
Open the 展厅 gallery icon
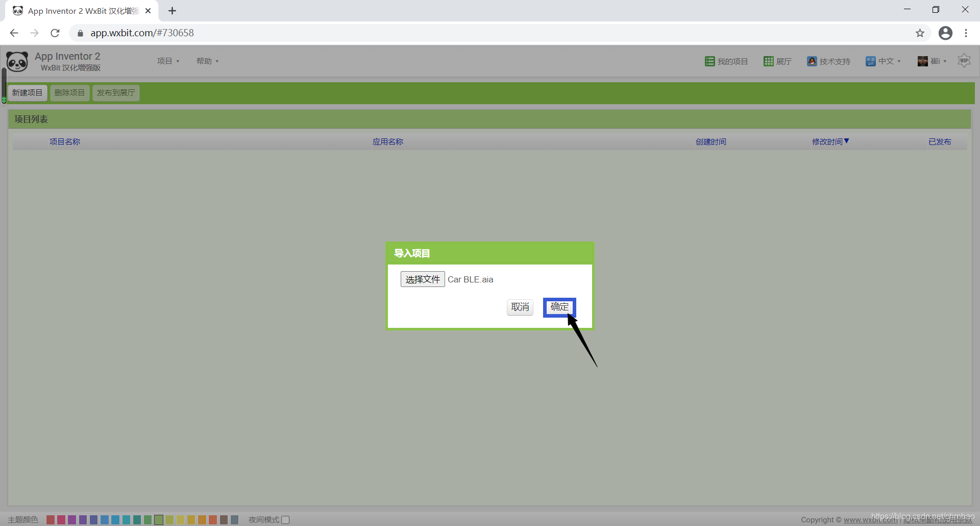pos(768,61)
